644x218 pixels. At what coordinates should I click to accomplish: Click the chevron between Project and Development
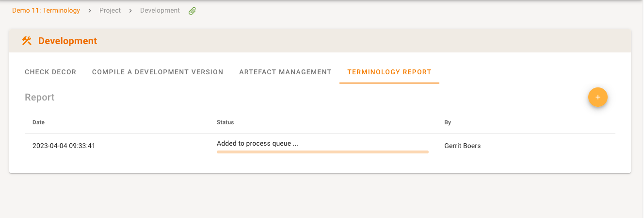(130, 11)
